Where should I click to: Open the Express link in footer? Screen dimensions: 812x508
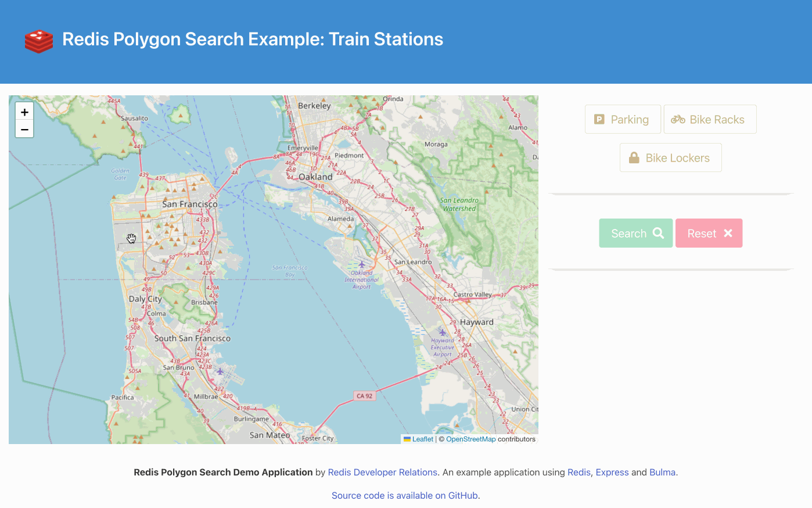click(612, 472)
